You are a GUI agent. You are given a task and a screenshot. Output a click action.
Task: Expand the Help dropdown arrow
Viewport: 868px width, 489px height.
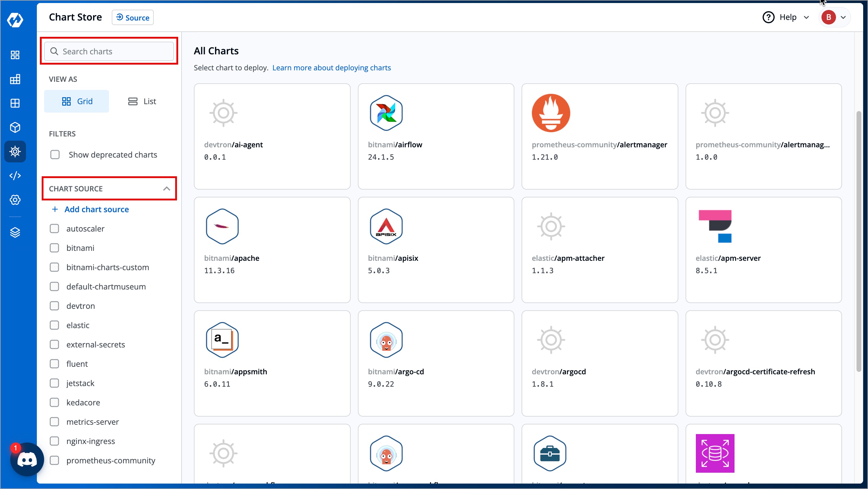pos(806,18)
